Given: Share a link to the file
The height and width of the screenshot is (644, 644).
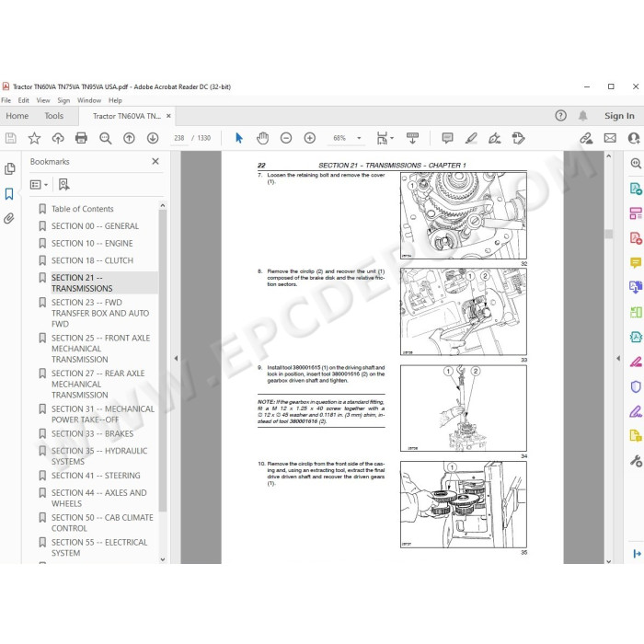Looking at the screenshot, I should tap(586, 138).
